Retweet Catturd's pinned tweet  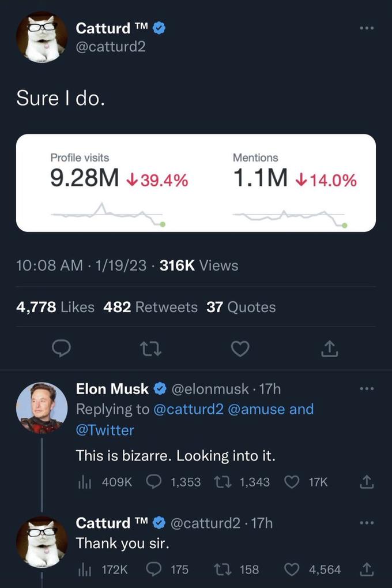[x=151, y=349]
